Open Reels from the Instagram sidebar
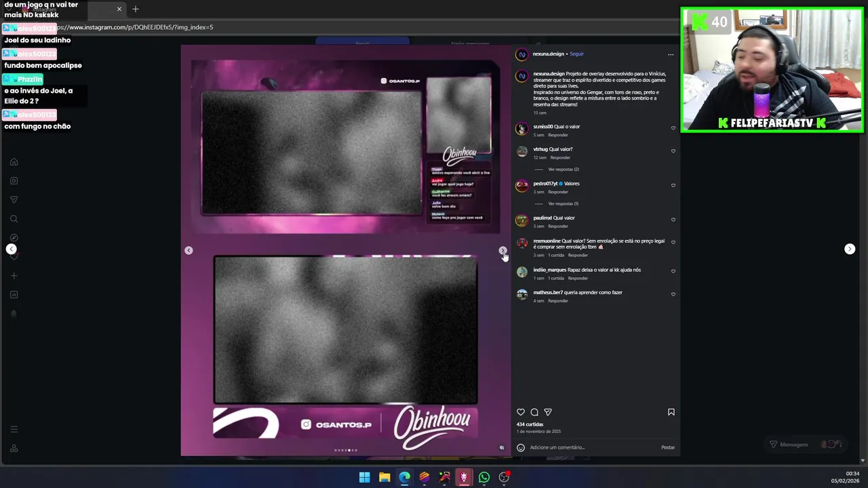The height and width of the screenshot is (488, 868). coord(14,181)
